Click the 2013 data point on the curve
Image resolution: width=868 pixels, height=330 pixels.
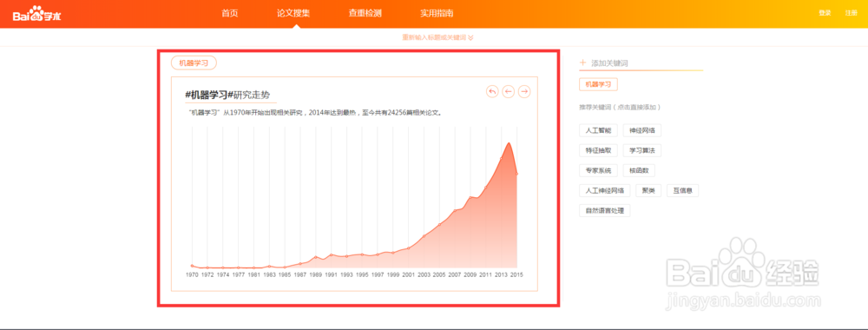pos(501,158)
